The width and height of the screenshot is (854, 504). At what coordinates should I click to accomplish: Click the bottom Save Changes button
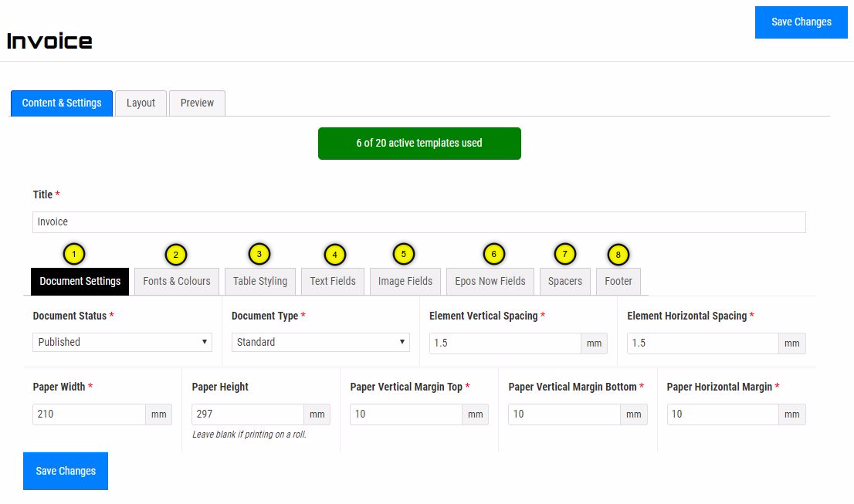click(66, 471)
